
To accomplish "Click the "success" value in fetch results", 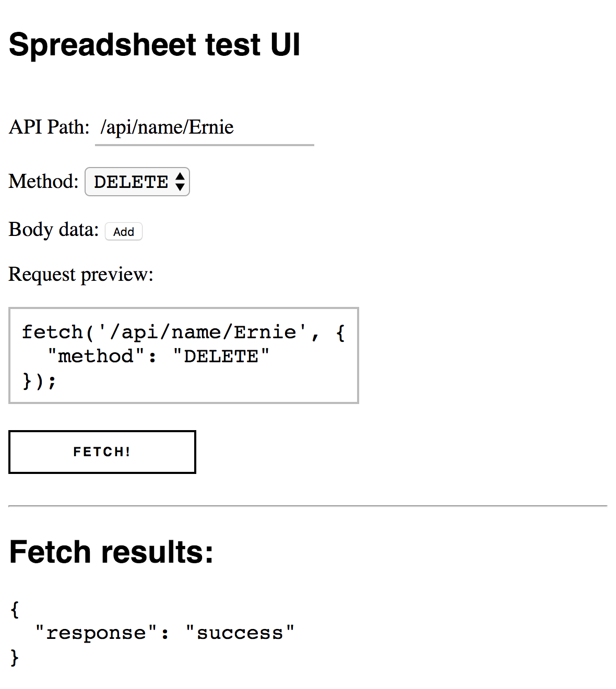I will coord(240,633).
